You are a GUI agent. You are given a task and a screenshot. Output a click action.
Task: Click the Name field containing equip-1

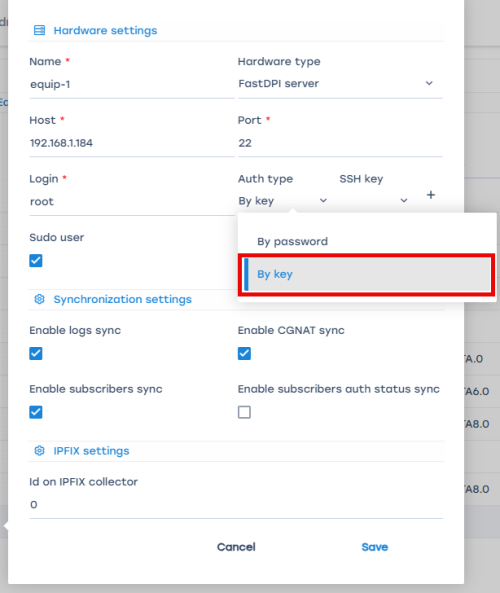tap(132, 84)
